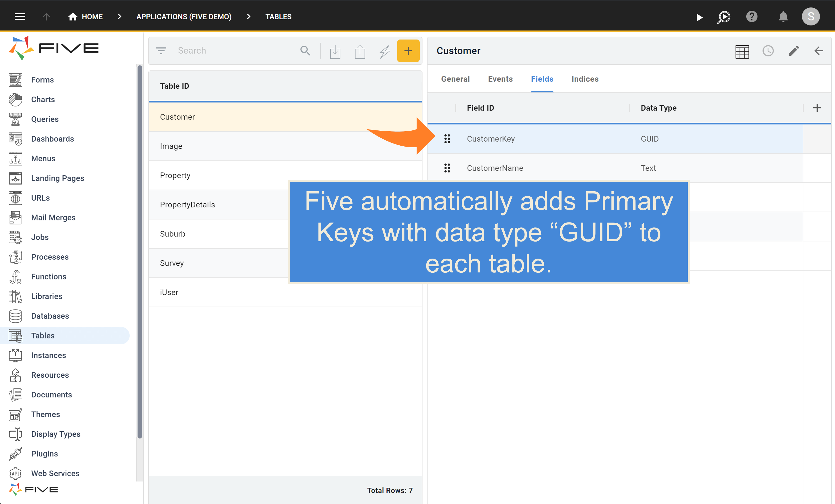Viewport: 835px width, 504px height.
Task: Select the iUser table row
Action: coord(285,292)
